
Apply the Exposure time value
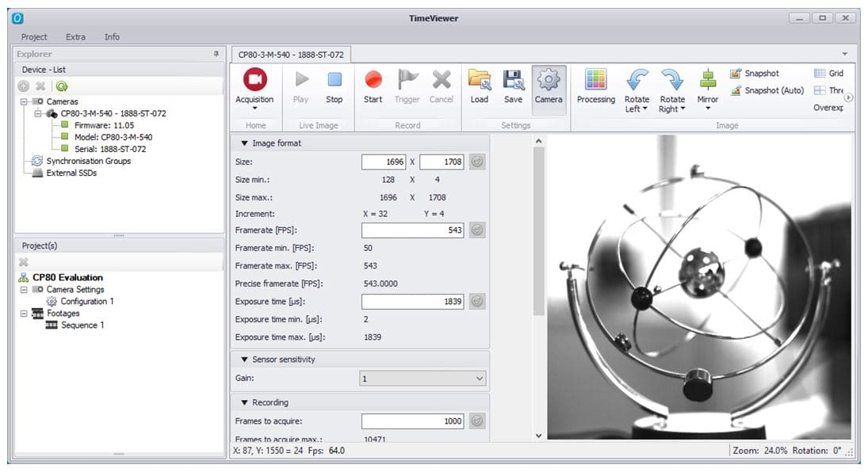coord(477,301)
